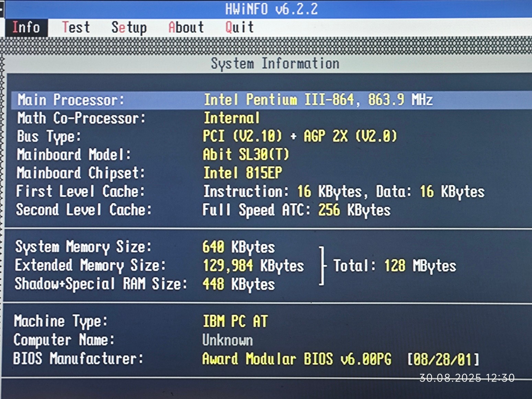Click the 'IBM PC AT' value
Image resolution: width=532 pixels, height=399 pixels.
pos(235,321)
